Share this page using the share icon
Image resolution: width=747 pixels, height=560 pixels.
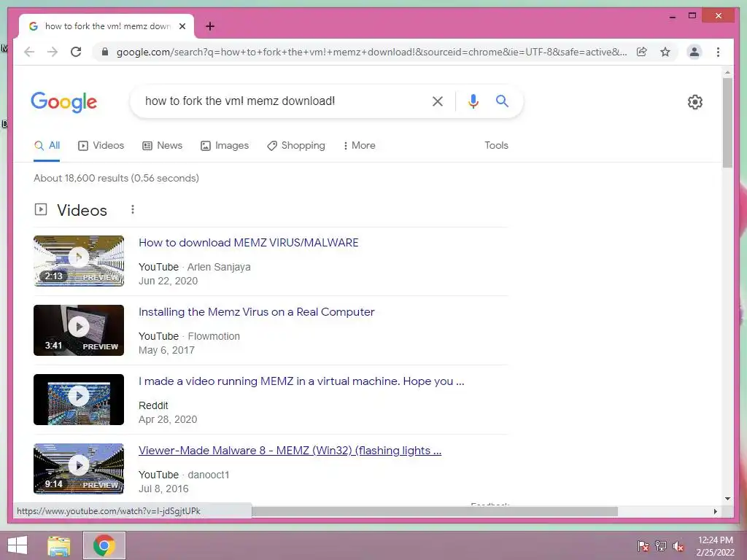[x=642, y=52]
